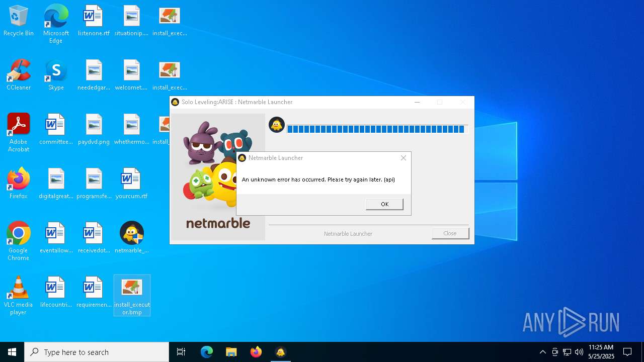Open the taskbar clock and date
This screenshot has width=644, height=362.
click(x=601, y=352)
